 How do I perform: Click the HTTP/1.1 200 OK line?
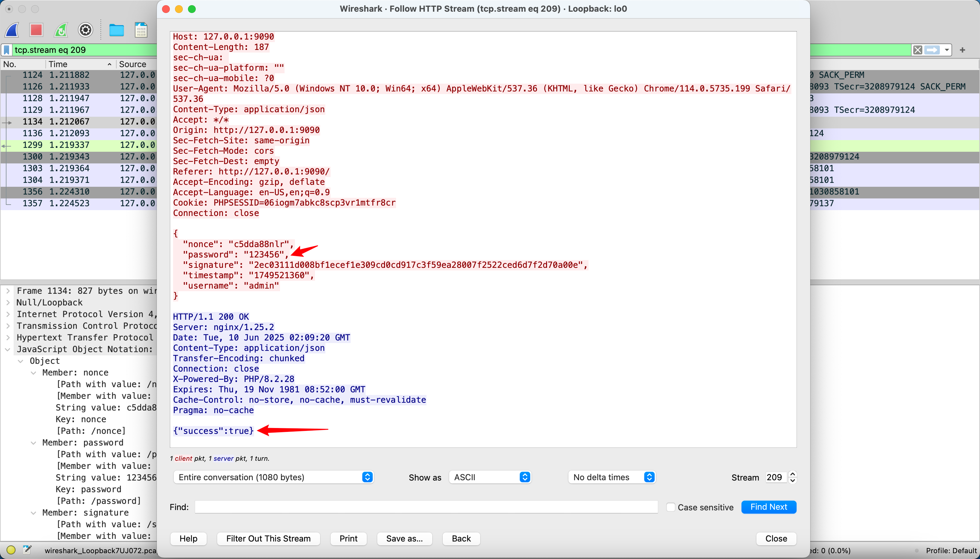(211, 317)
